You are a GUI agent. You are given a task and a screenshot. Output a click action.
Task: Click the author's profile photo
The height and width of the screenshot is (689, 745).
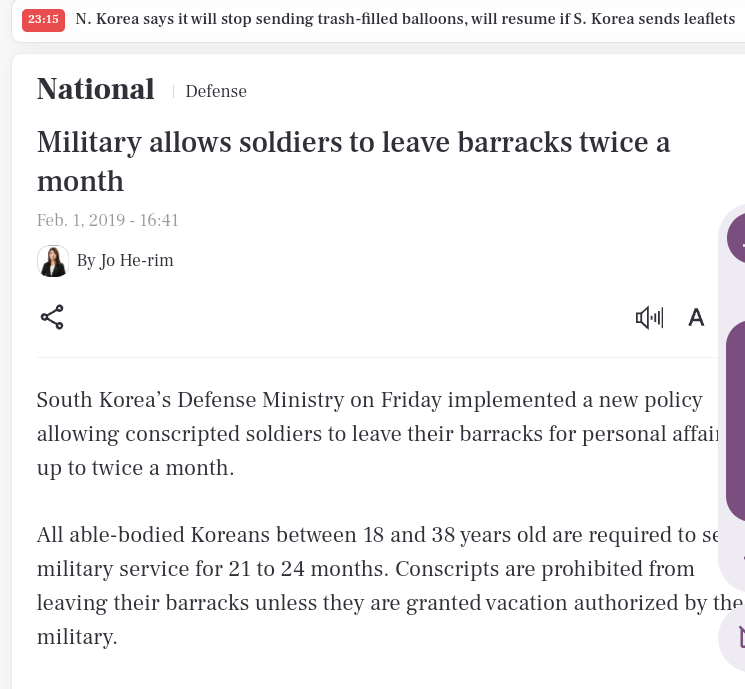[x=53, y=261]
